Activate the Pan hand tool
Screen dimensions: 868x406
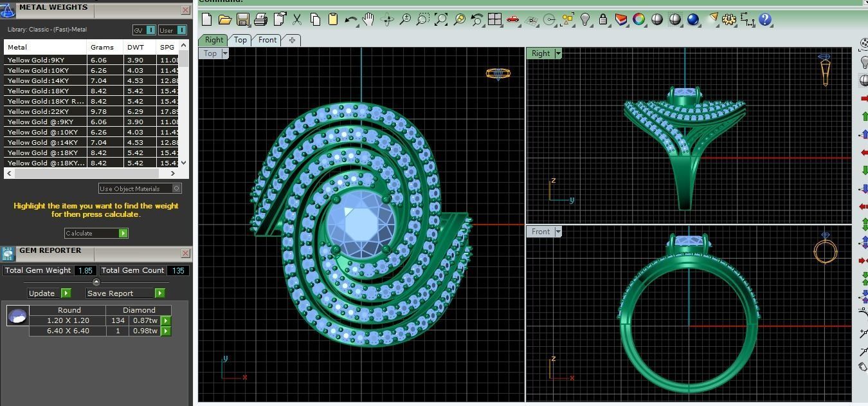tap(368, 19)
